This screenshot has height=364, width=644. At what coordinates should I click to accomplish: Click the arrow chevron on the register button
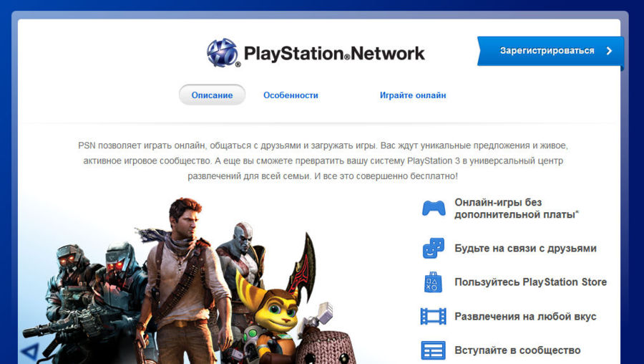tap(609, 51)
